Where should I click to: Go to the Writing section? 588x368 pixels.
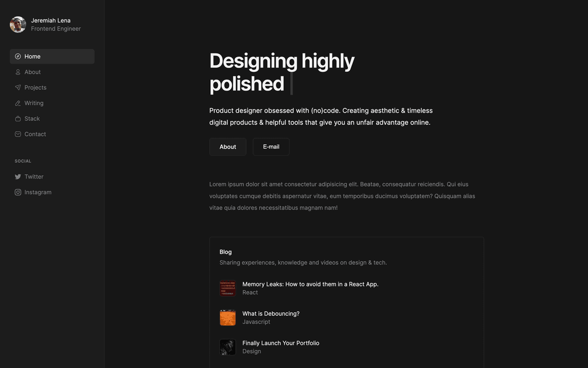point(34,103)
